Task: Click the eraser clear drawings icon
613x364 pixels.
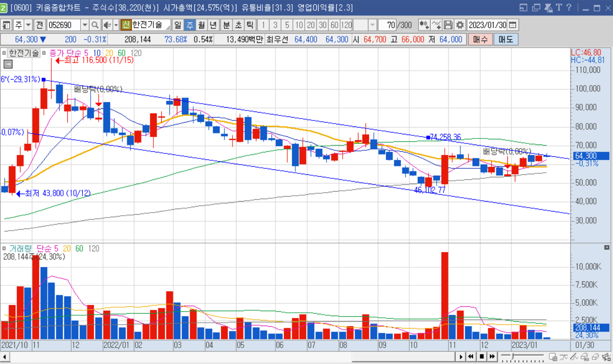Action: tap(595, 357)
